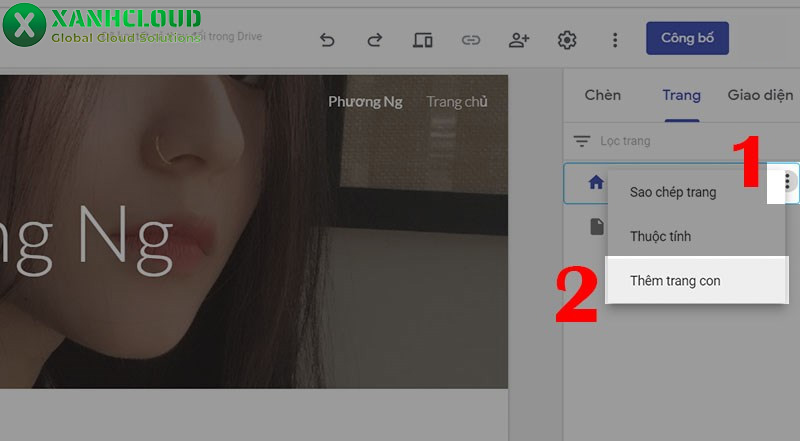Choose Sao chép trang from the menu

(672, 192)
